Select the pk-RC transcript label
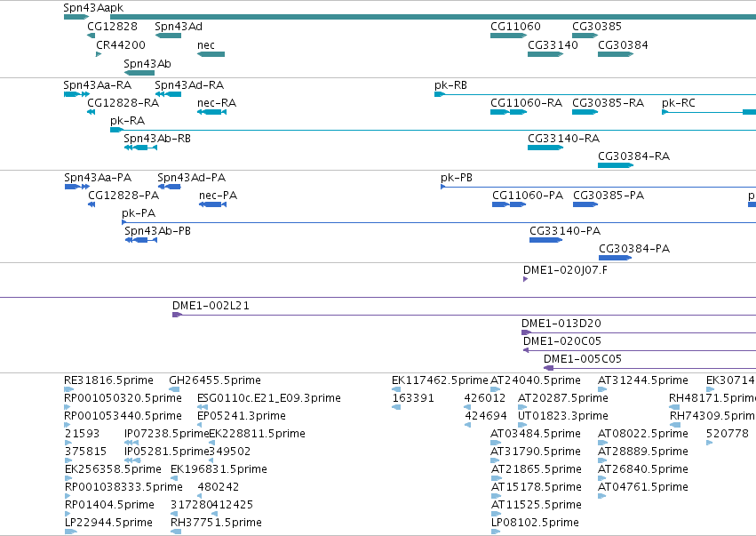The height and width of the screenshot is (536, 756). pos(679,103)
